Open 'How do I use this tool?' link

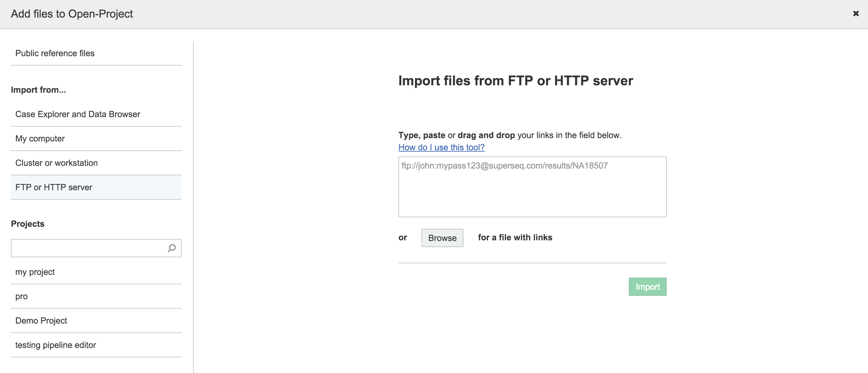pos(441,147)
